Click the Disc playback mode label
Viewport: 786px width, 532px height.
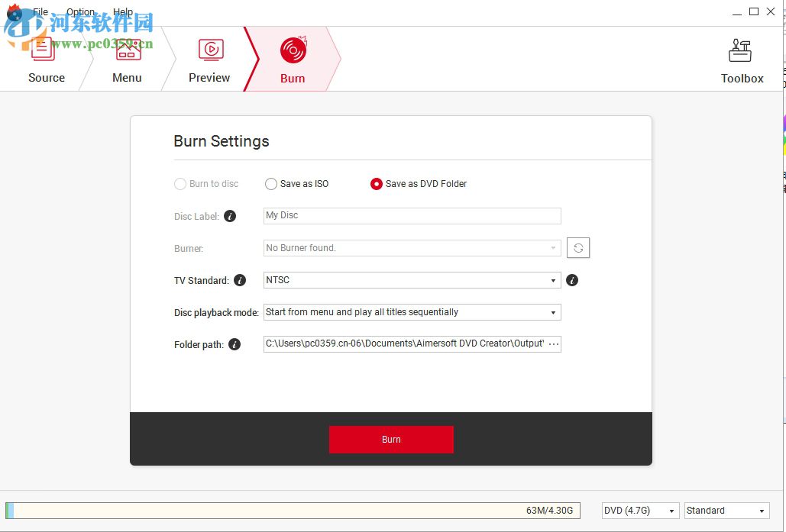click(x=216, y=313)
